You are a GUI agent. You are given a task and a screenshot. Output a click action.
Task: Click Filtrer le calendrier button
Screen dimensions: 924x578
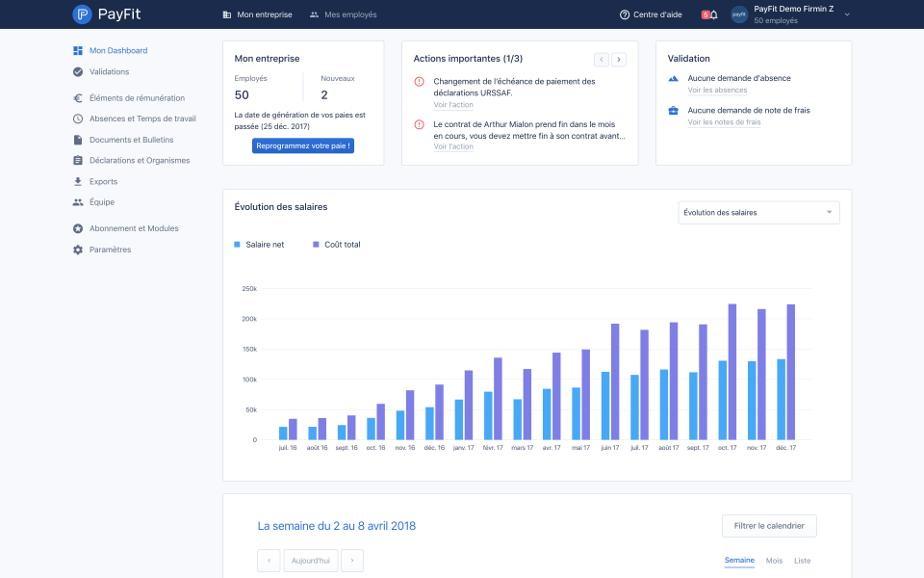coord(769,526)
